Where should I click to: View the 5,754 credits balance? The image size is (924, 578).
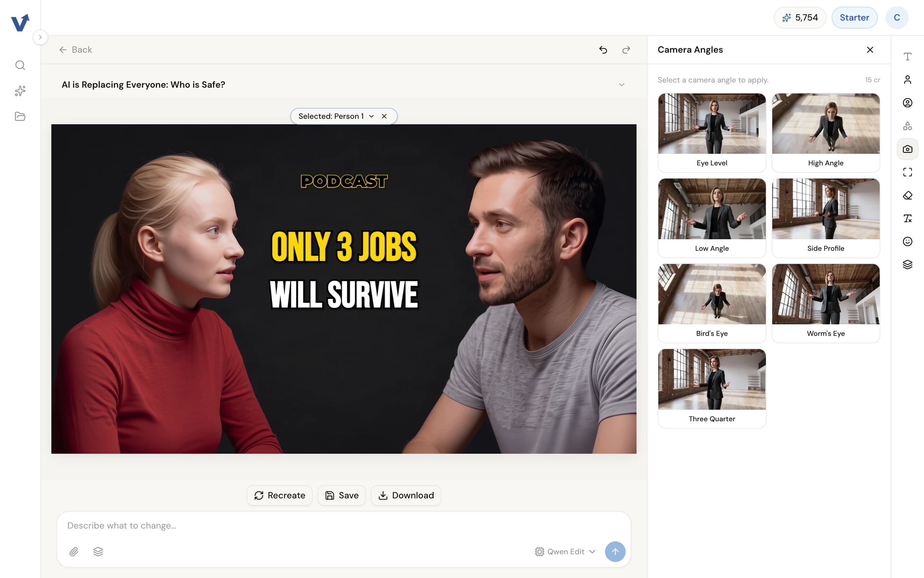(800, 18)
